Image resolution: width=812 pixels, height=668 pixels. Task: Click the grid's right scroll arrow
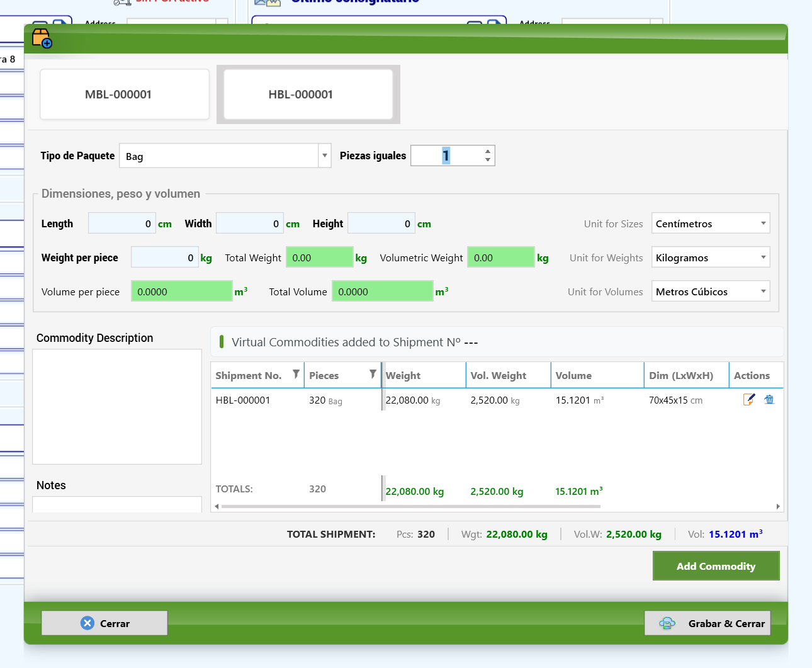pyautogui.click(x=778, y=506)
